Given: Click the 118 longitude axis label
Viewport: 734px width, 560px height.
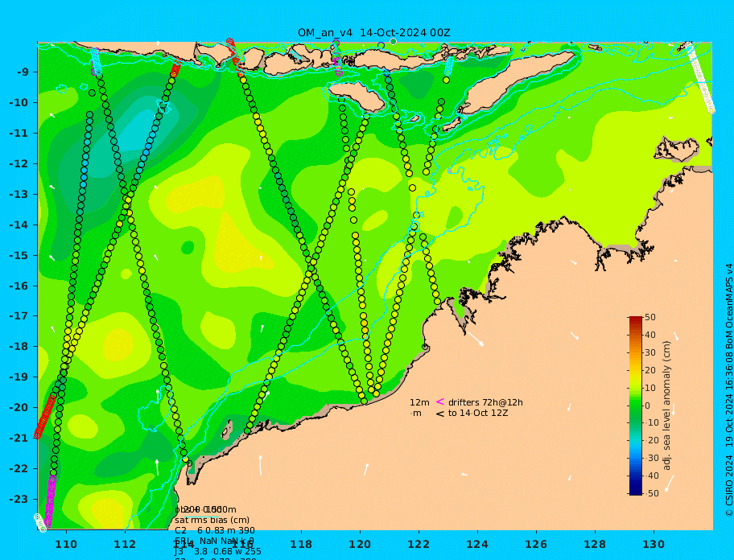Looking at the screenshot, I should click(x=301, y=544).
